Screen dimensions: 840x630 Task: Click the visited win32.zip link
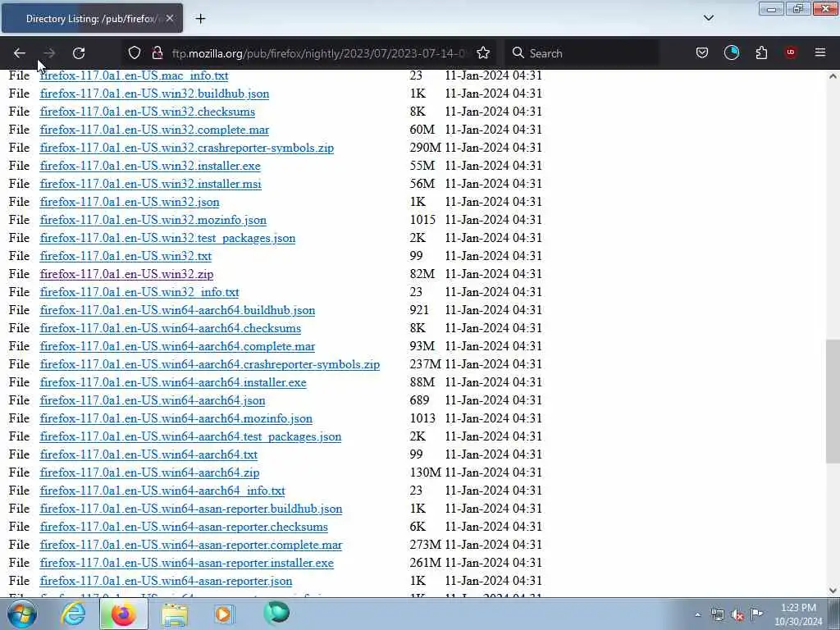point(126,274)
